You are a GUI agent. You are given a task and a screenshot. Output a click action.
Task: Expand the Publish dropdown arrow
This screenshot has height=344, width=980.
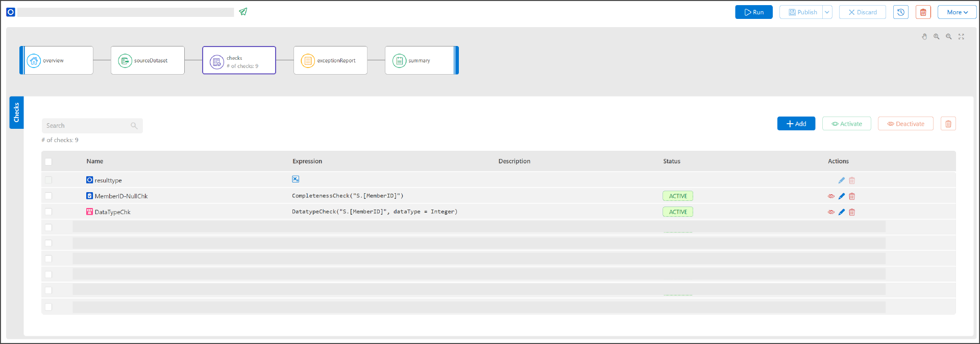coord(827,12)
